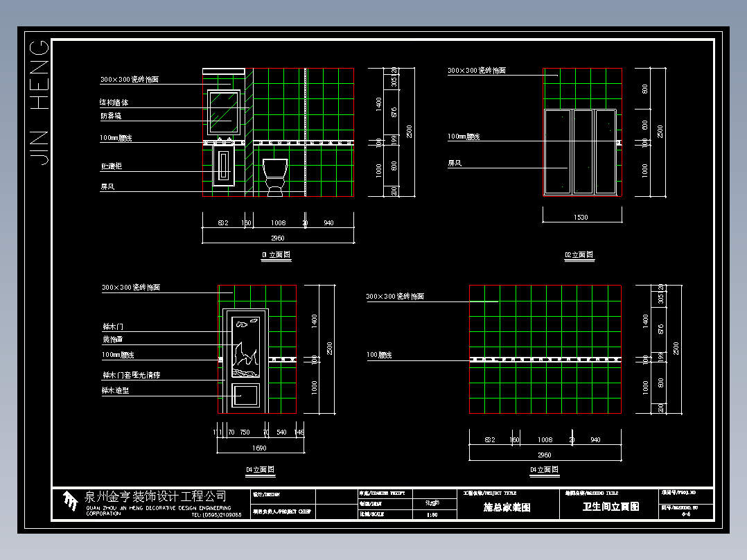Click the vertical 'JIN HENG' title text
The width and height of the screenshot is (747, 560).
click(39, 103)
